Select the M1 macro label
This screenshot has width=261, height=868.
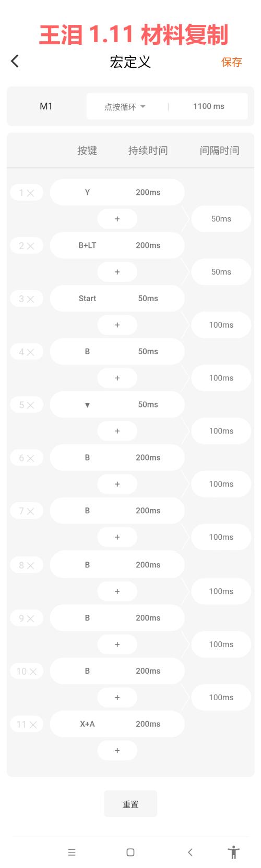pos(46,106)
